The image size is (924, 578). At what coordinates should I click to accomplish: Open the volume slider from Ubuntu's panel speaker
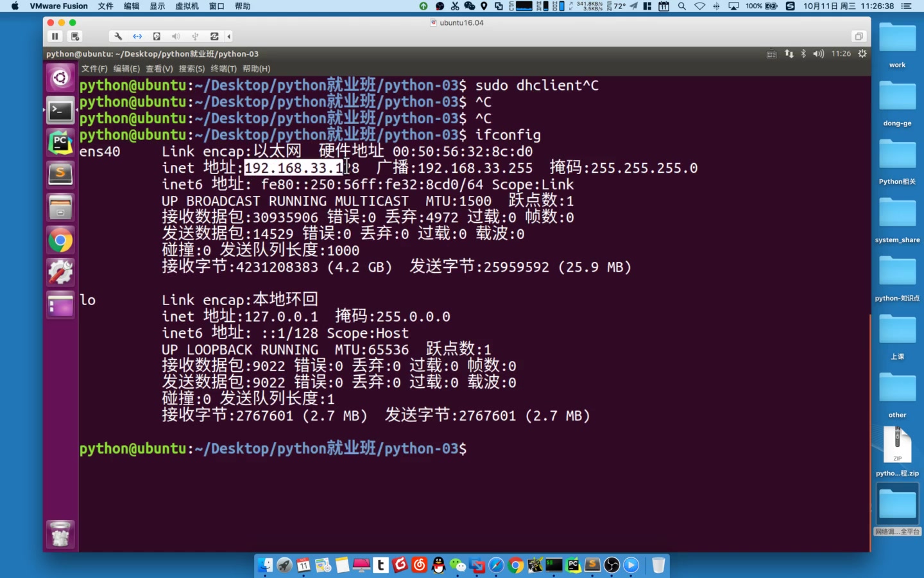(819, 54)
